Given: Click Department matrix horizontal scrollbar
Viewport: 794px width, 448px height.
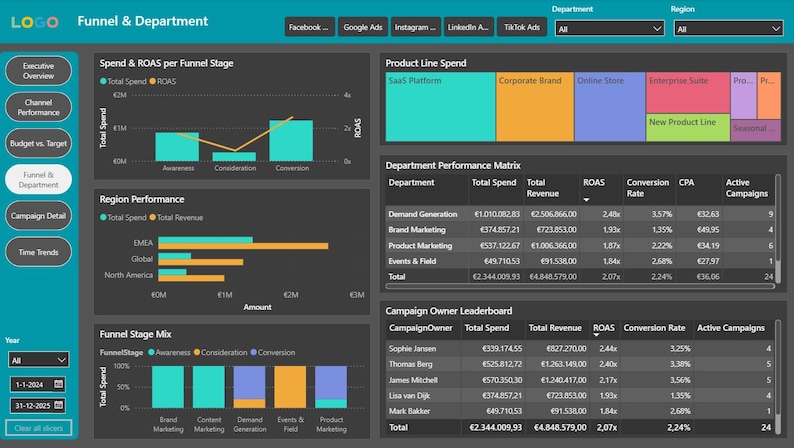Looking at the screenshot, I should click(580, 287).
